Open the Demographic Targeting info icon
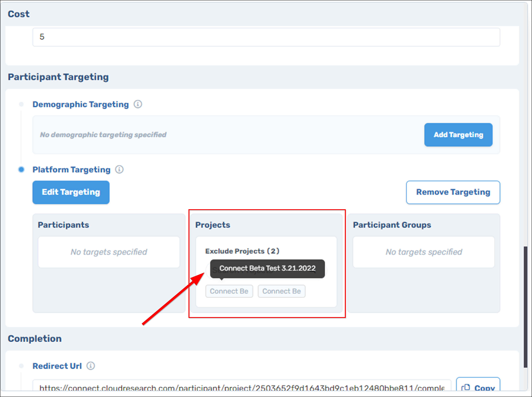532x397 pixels. pyautogui.click(x=138, y=104)
